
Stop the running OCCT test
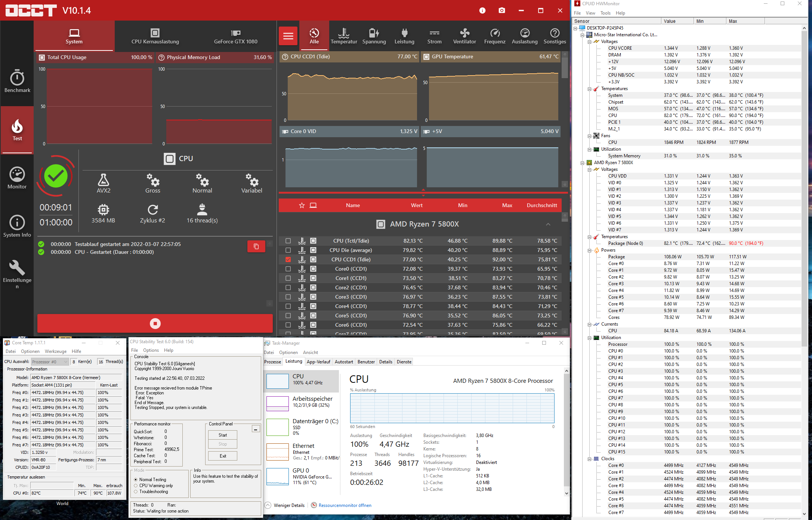pyautogui.click(x=155, y=323)
